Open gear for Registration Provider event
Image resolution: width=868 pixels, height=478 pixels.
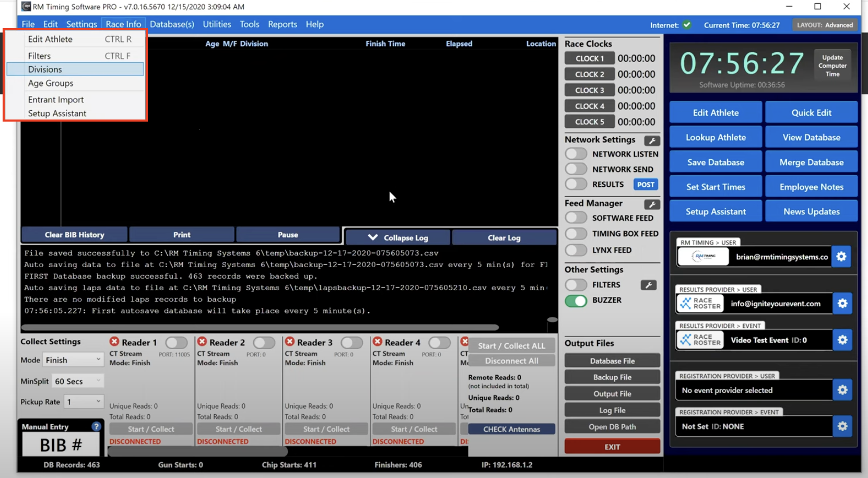click(842, 426)
